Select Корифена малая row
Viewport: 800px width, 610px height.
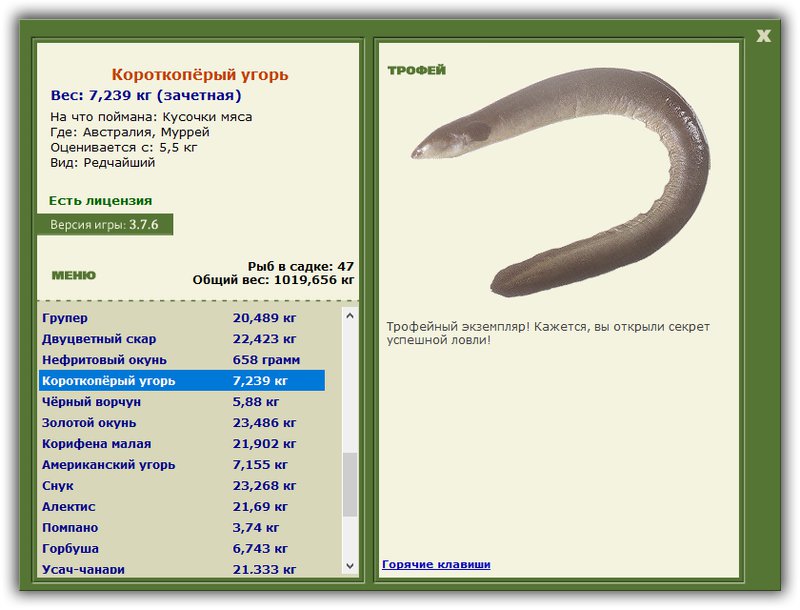182,443
